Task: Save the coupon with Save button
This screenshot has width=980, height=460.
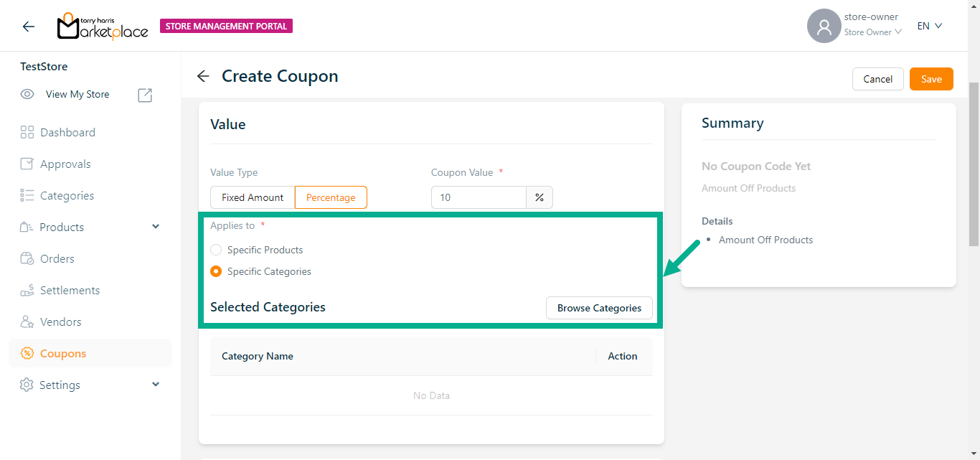Action: (x=931, y=79)
